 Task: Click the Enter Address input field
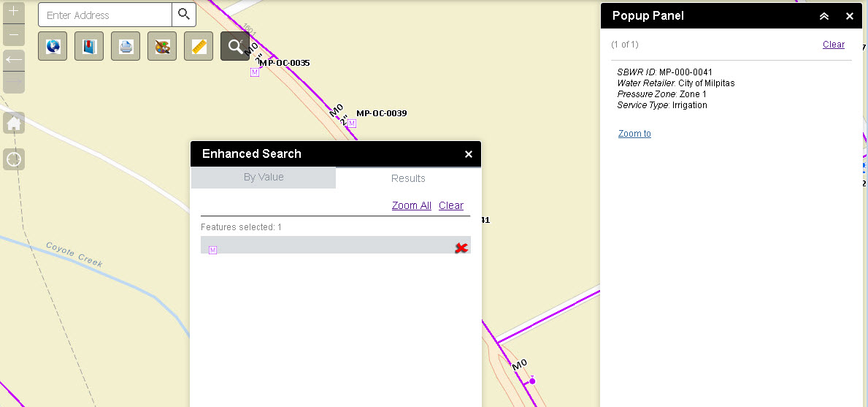pyautogui.click(x=106, y=15)
